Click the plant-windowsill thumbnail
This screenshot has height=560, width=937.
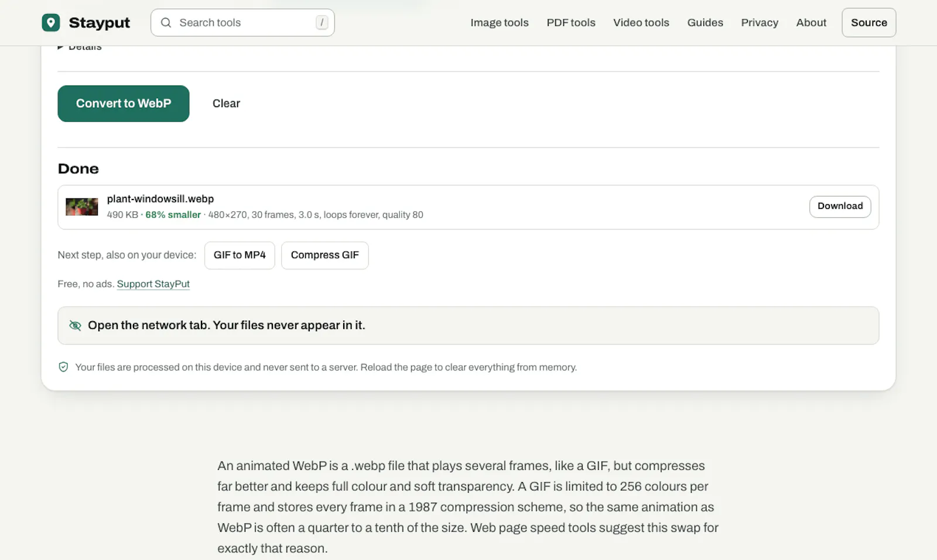click(x=82, y=207)
